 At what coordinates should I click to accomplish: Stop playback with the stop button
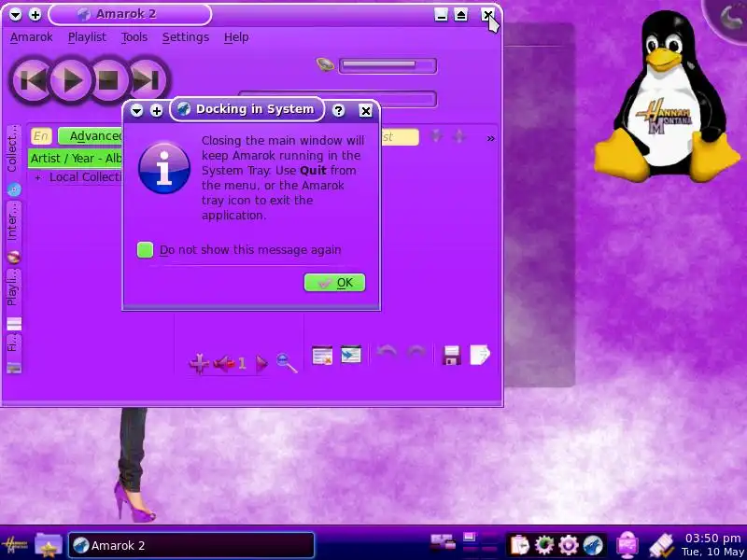coord(109,80)
